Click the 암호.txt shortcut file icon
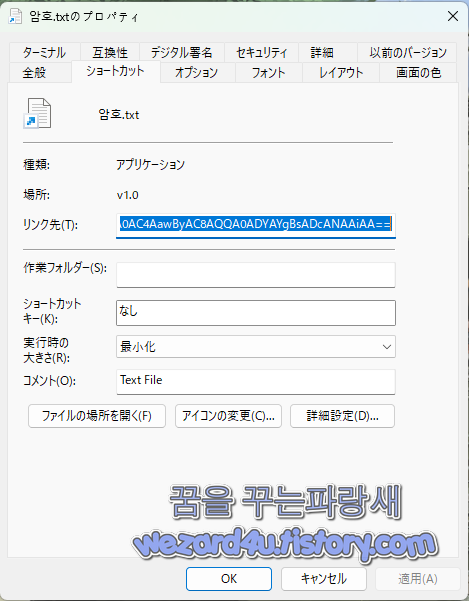 coord(37,114)
